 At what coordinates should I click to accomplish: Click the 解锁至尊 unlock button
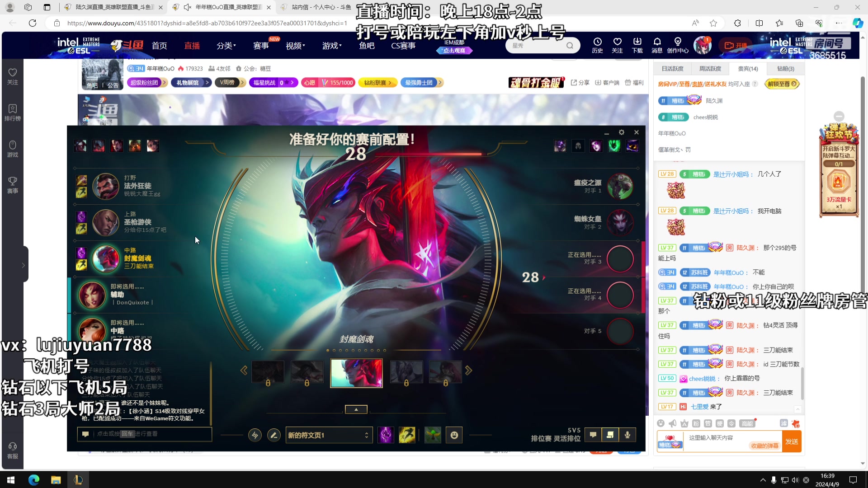pyautogui.click(x=783, y=84)
